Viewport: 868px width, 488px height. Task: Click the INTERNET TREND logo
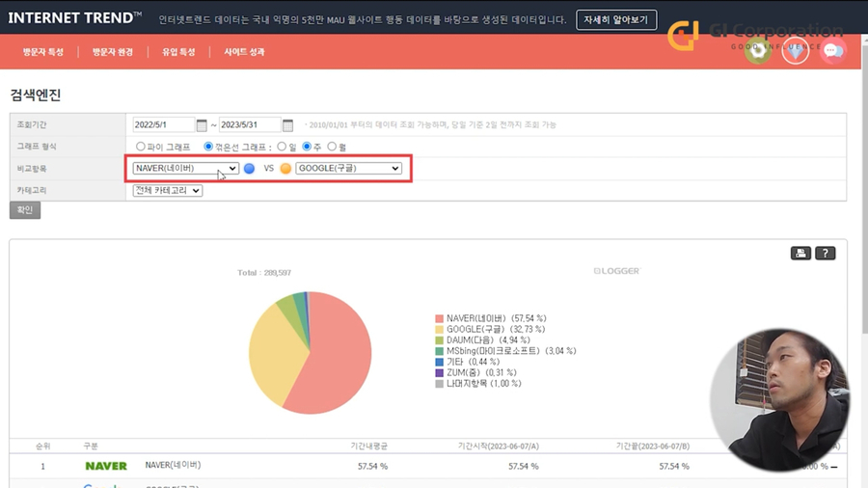pyautogui.click(x=74, y=17)
